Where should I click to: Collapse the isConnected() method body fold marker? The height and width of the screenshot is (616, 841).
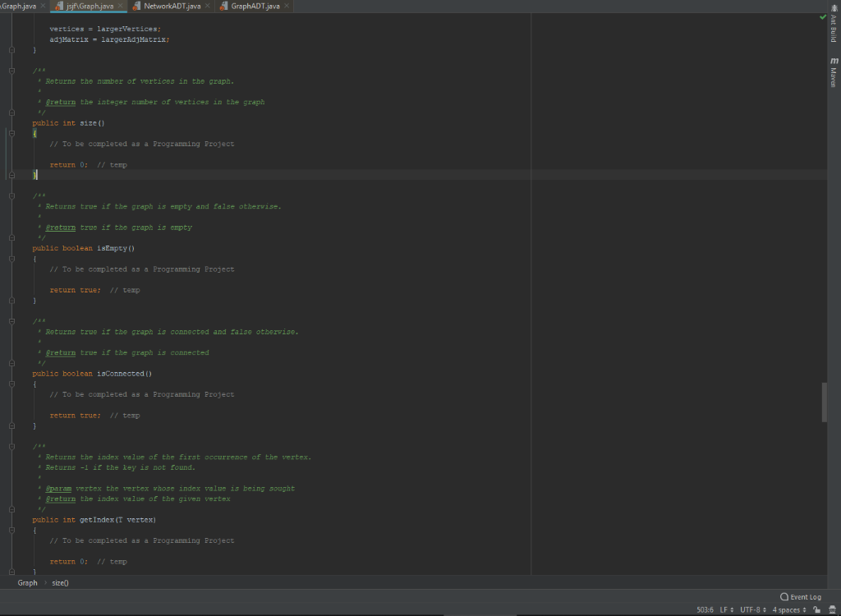(x=11, y=384)
